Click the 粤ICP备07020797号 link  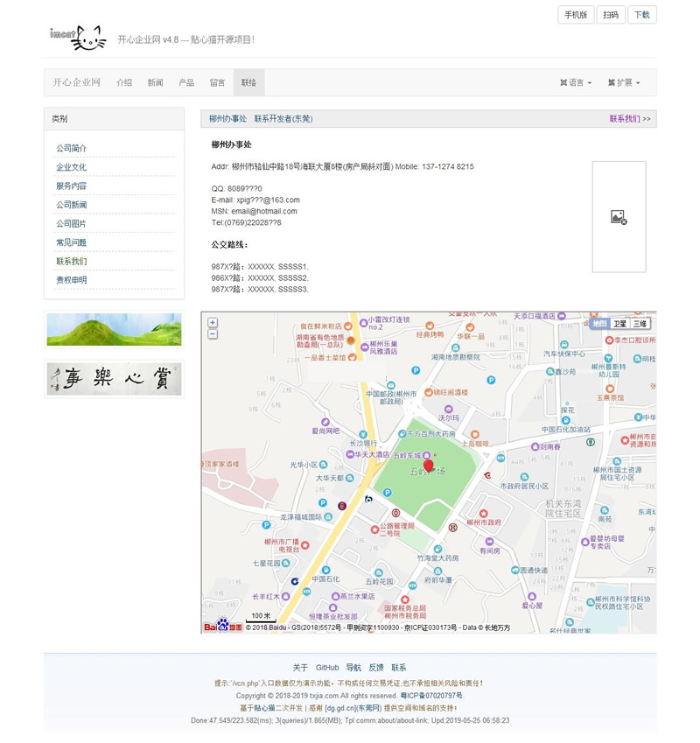431,696
